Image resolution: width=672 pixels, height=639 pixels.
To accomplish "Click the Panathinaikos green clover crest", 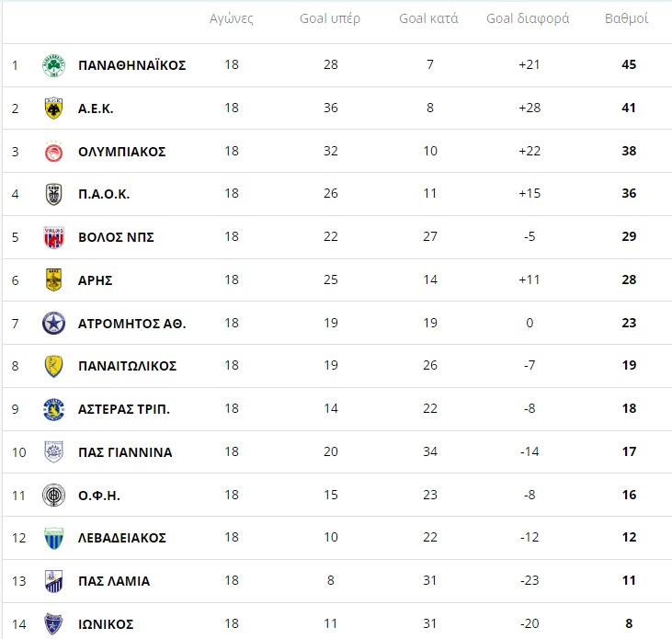I will point(53,65).
